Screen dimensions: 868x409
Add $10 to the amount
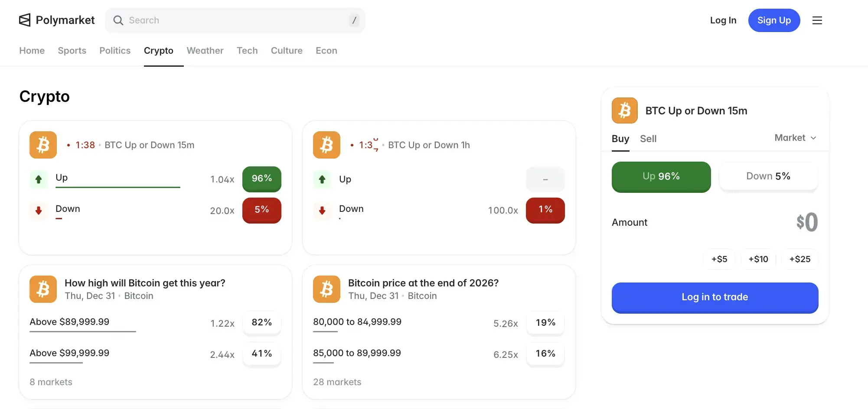(758, 259)
